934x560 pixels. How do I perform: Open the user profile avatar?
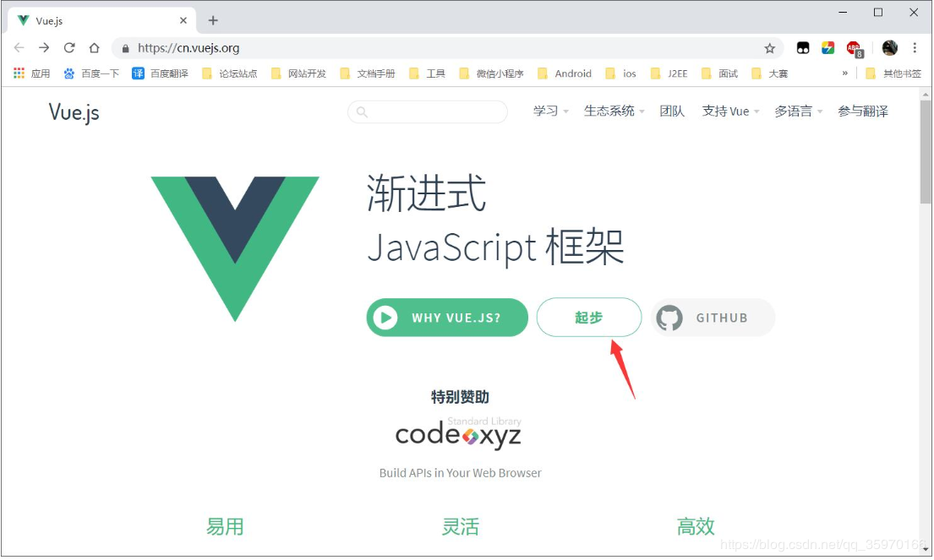[890, 48]
